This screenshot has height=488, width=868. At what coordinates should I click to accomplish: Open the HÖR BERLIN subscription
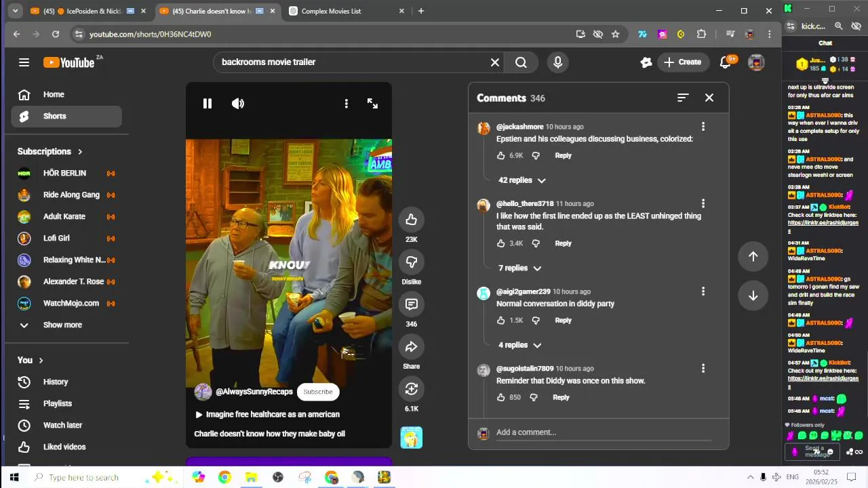point(66,174)
